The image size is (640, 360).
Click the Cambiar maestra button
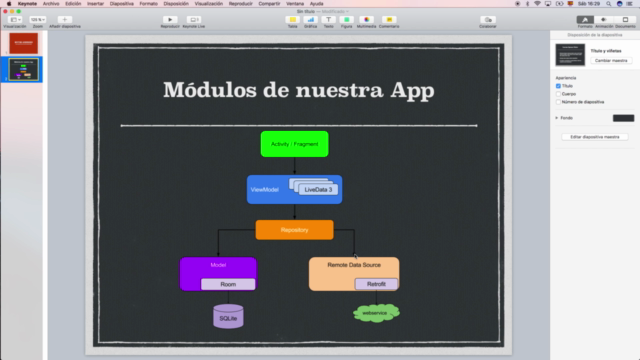pyautogui.click(x=611, y=60)
